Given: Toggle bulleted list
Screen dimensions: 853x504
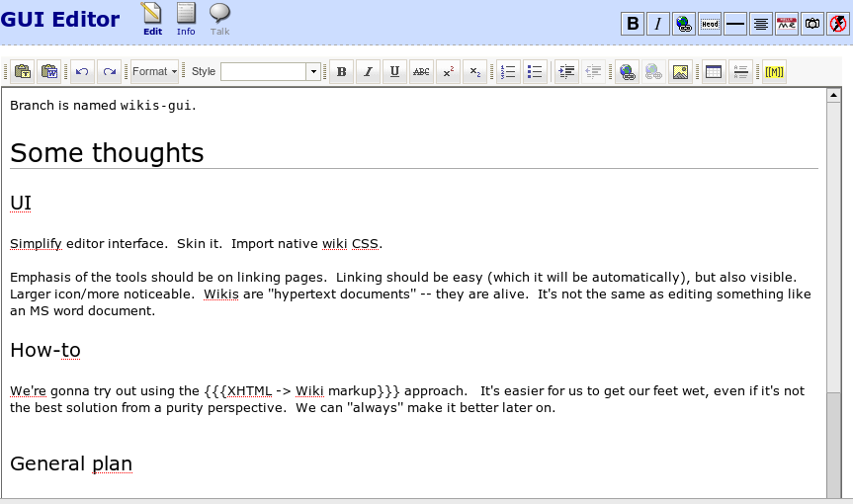Looking at the screenshot, I should (535, 72).
